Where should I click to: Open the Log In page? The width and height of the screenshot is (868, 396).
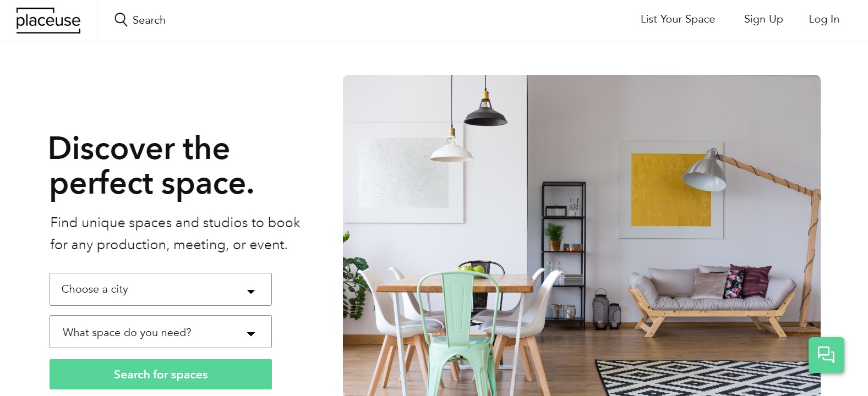pos(824,19)
